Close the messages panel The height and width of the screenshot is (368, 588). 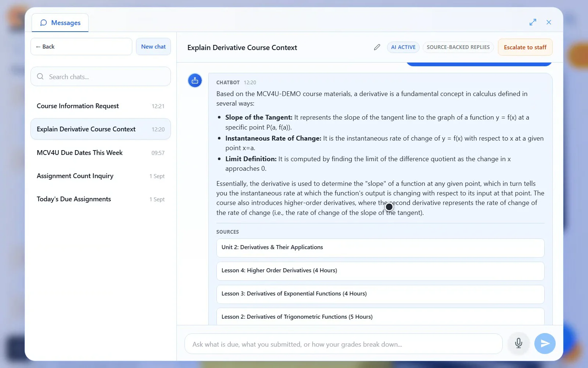click(549, 22)
